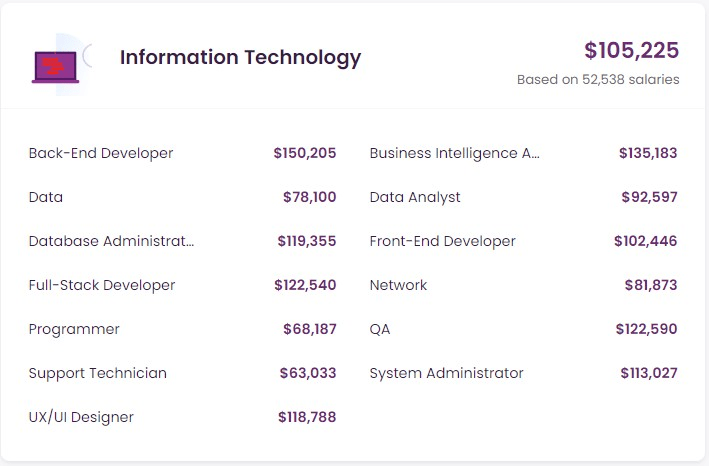Click the UX/UI Designer job link
The width and height of the screenshot is (709, 466).
(81, 417)
